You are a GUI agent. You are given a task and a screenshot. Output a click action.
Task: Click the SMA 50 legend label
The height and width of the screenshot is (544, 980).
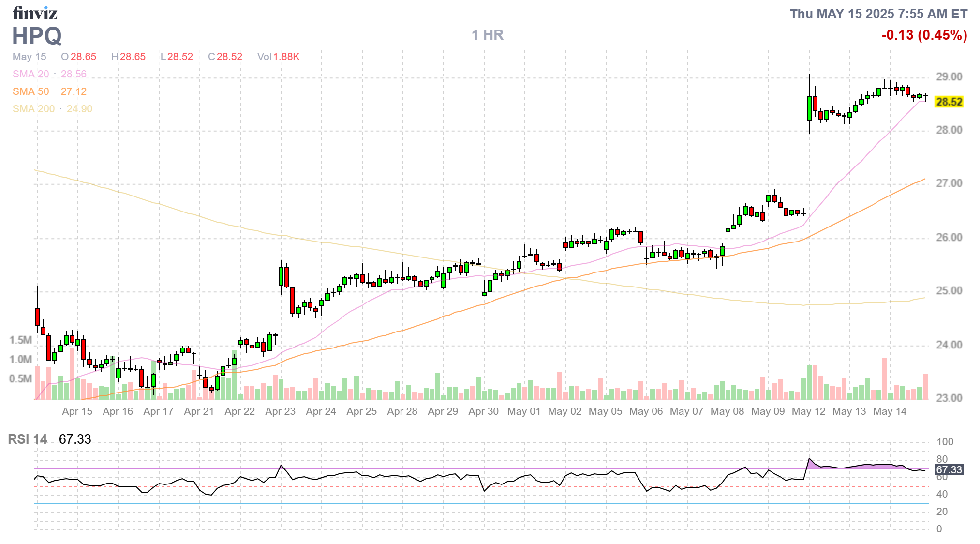coord(30,91)
